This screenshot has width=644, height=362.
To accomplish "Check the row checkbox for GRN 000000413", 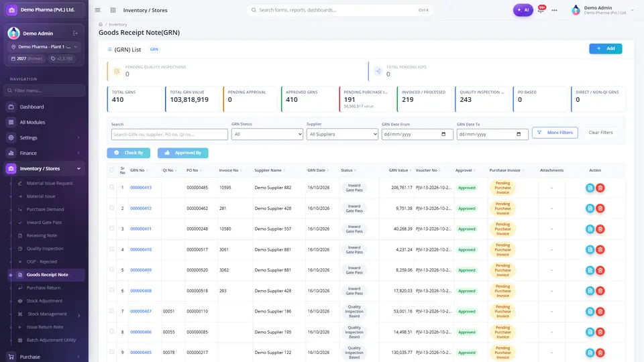I will 112,187.
